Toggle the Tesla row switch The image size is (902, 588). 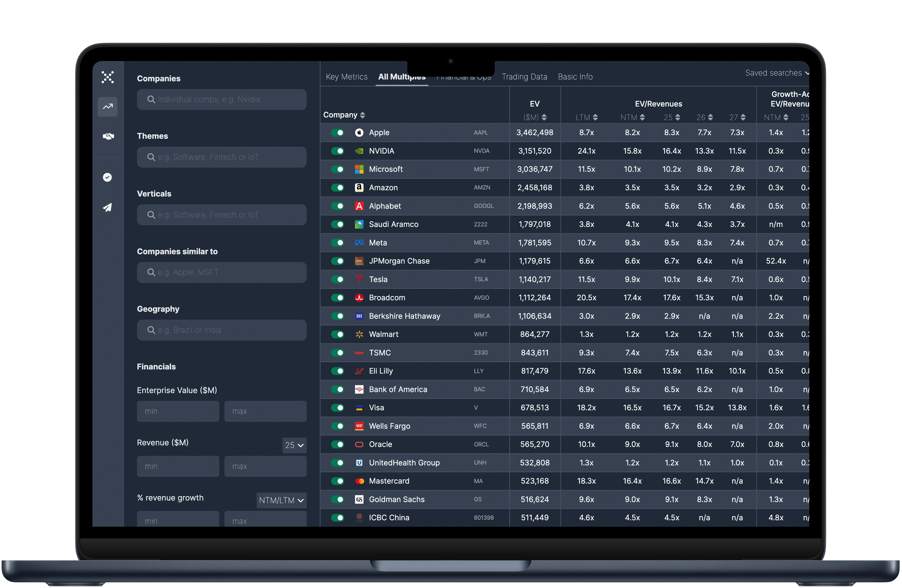(337, 279)
